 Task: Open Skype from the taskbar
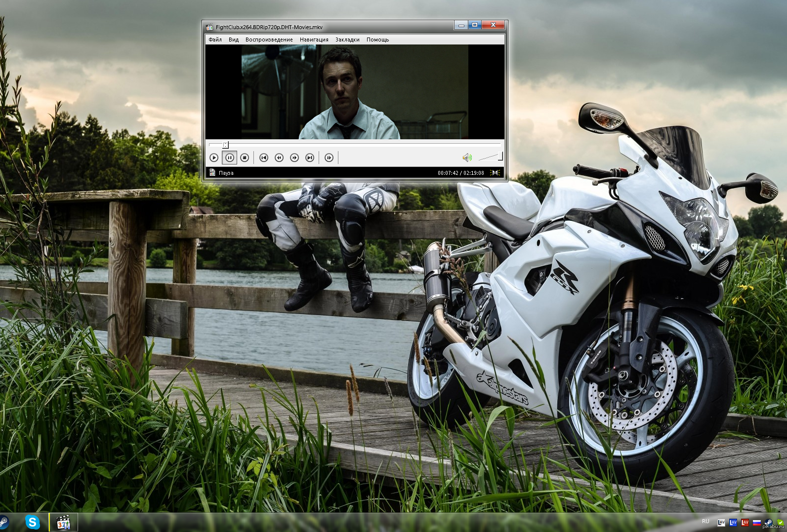click(x=33, y=522)
